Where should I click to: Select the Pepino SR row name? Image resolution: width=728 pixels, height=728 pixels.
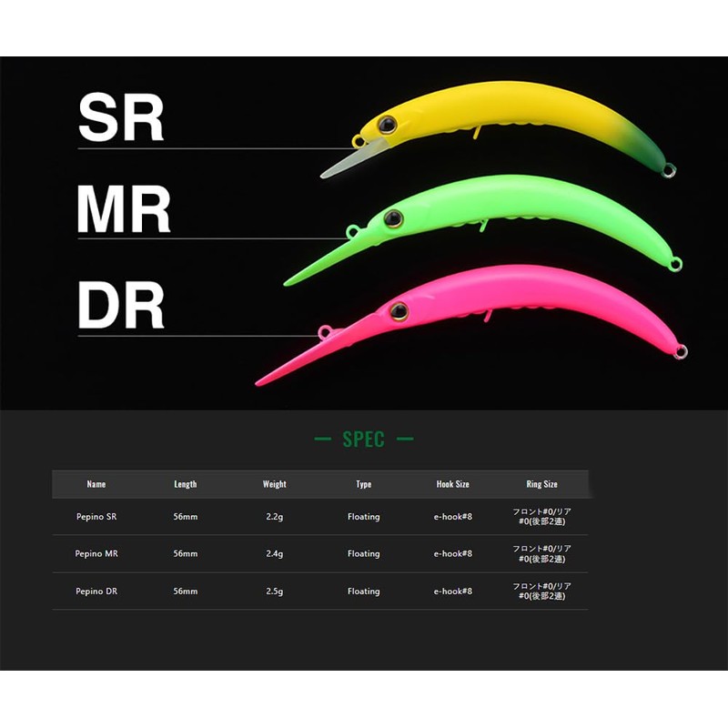pos(96,517)
